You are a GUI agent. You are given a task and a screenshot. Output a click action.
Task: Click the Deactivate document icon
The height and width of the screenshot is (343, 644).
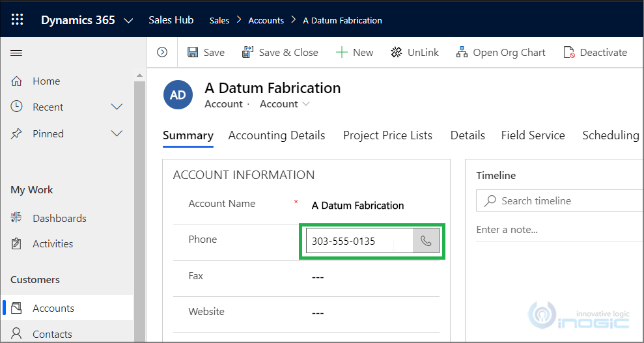tap(569, 53)
